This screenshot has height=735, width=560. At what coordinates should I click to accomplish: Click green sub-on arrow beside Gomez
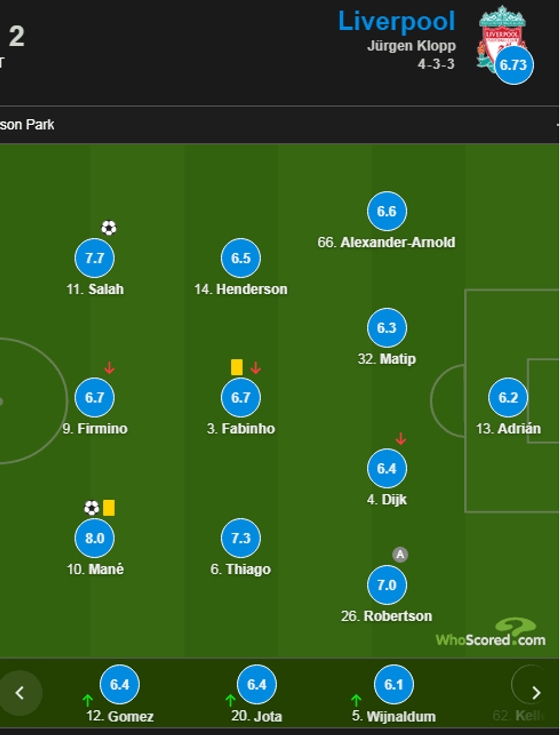87,700
